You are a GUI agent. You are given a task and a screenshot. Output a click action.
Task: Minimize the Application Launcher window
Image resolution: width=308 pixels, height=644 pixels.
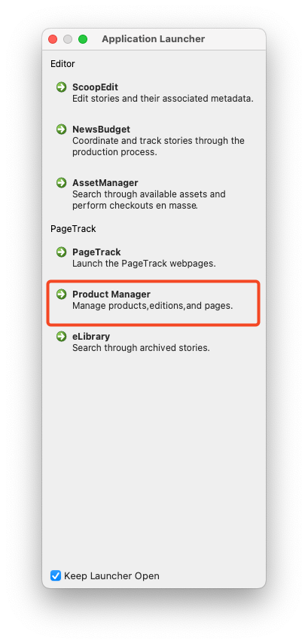pyautogui.click(x=68, y=39)
